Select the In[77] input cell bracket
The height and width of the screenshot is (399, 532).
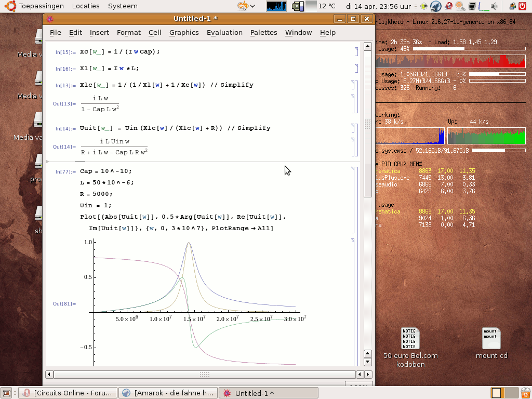click(354, 199)
